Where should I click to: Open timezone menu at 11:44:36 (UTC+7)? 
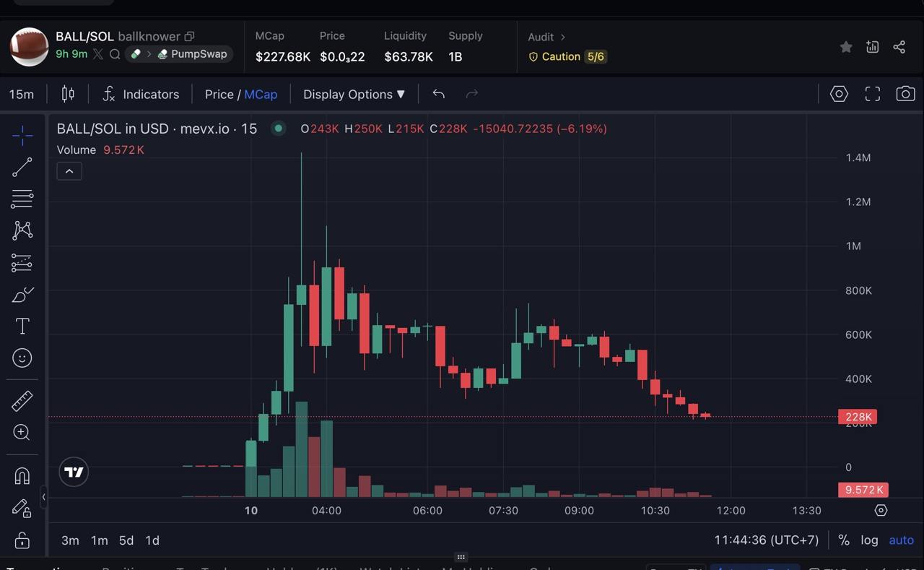coord(766,540)
